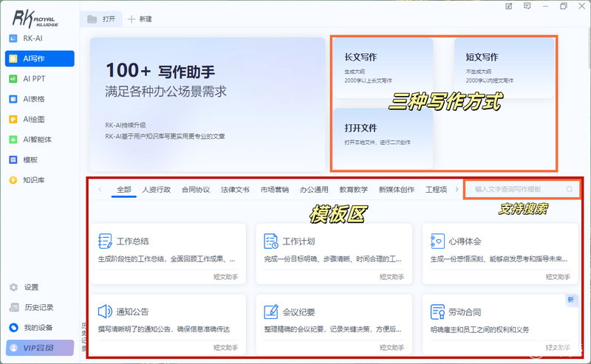Screen dimensions: 591x364
Task: Click the search magnifier icon in template search
Action: 569,189
